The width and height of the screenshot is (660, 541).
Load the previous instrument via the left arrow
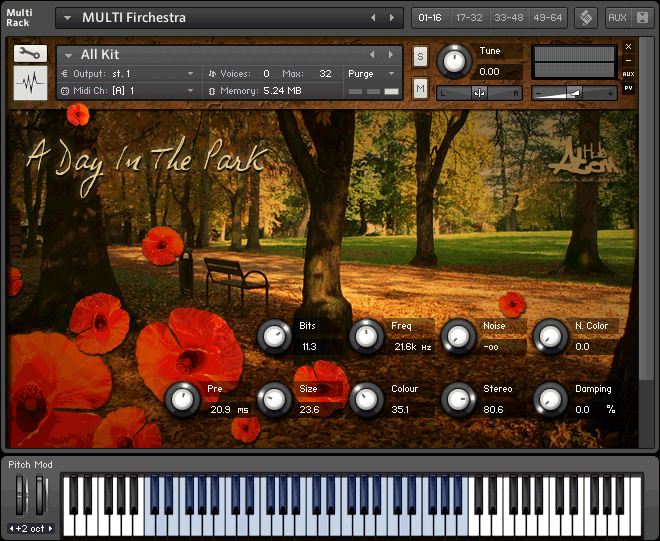(x=372, y=55)
